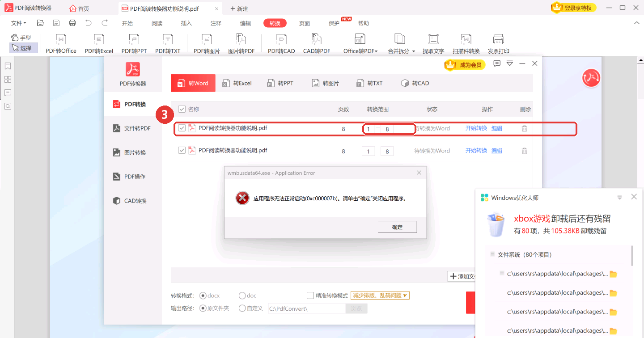
Task: Click 编辑 link on the second PDF row
Action: coord(497,151)
